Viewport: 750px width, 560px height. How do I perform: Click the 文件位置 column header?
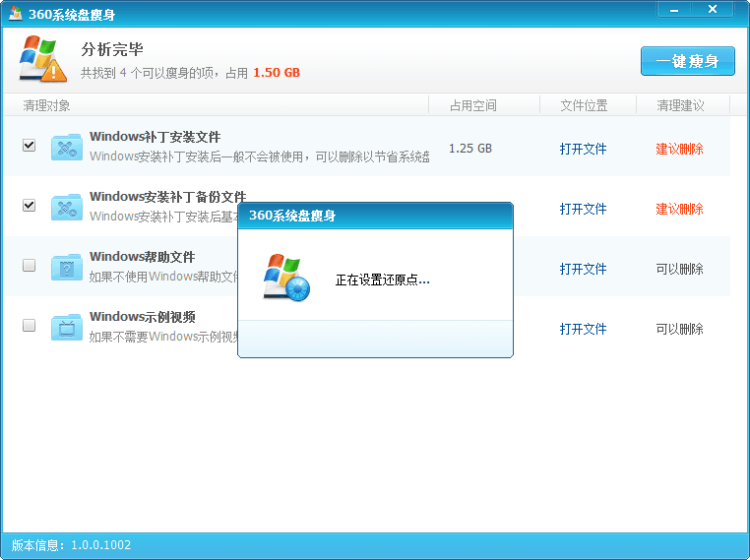click(x=584, y=105)
